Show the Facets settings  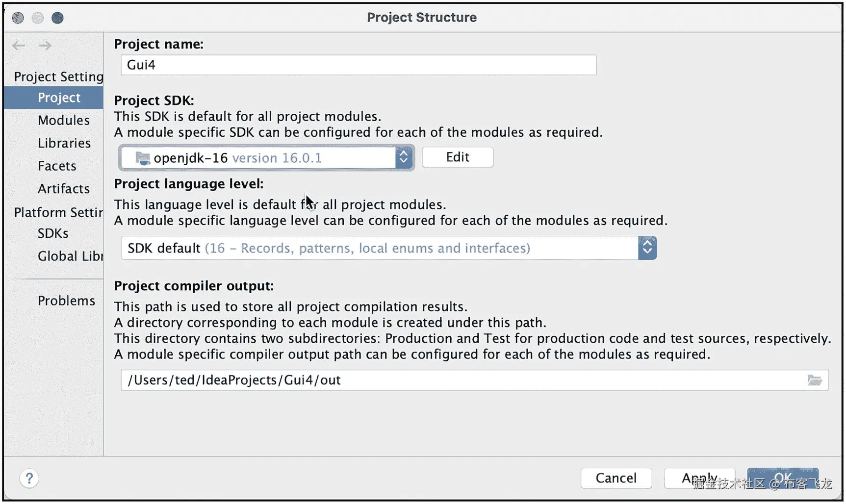click(57, 166)
